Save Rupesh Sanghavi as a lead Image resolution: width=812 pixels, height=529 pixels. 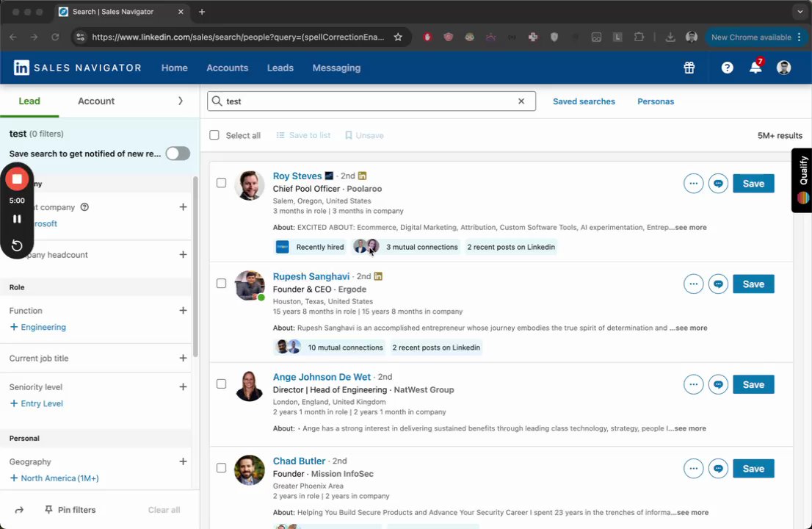(753, 284)
